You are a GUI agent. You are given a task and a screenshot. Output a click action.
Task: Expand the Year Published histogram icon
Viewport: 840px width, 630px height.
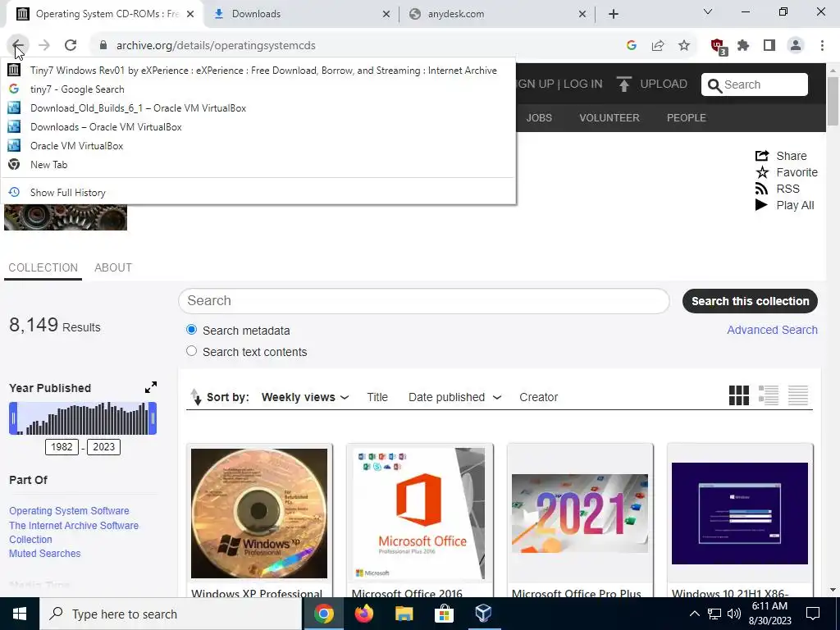coord(151,387)
